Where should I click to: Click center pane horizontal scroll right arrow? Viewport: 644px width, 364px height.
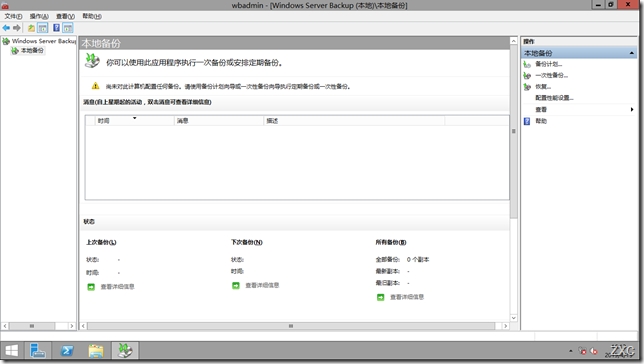(x=506, y=326)
